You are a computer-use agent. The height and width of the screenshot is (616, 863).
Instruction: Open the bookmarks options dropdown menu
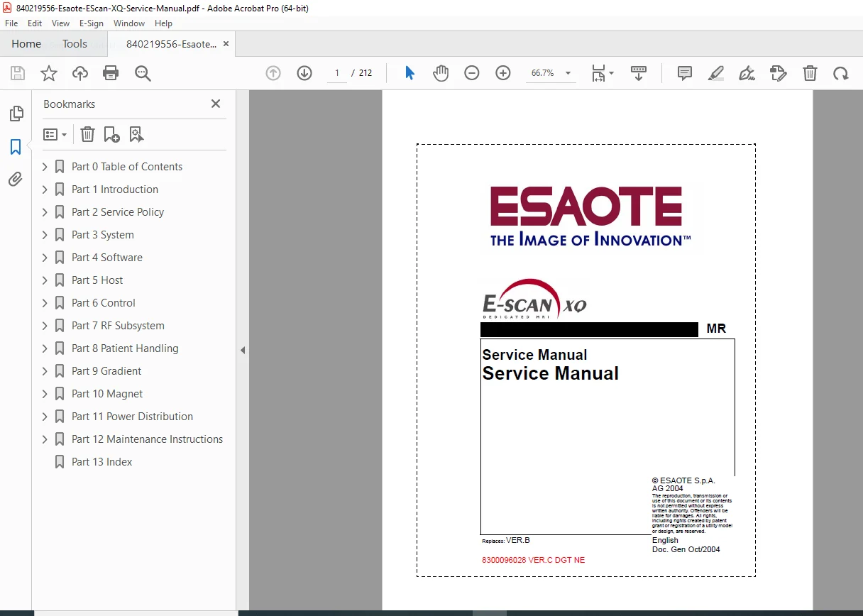[x=55, y=134]
